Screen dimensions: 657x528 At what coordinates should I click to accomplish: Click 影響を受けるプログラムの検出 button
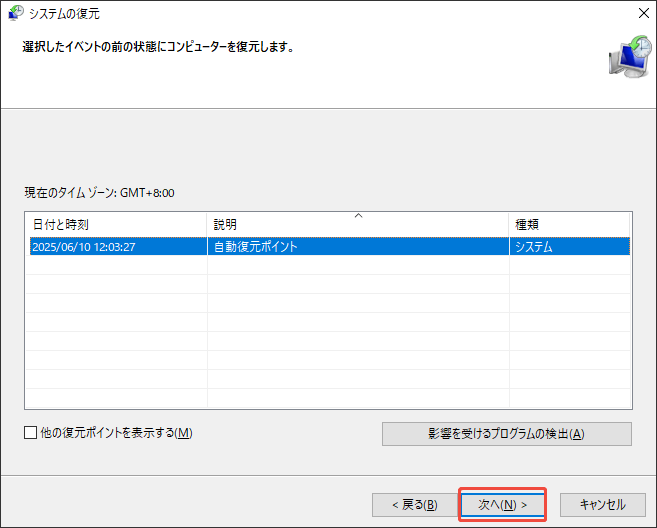507,434
